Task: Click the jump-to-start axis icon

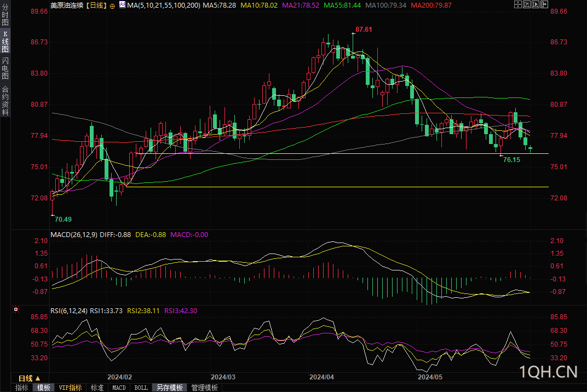Action: click(527, 4)
